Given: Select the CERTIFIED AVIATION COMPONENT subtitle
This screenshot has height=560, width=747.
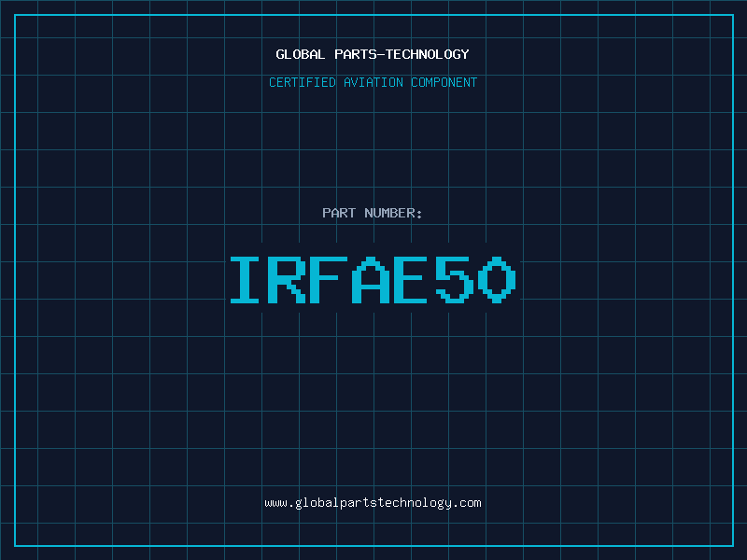Looking at the screenshot, I should point(373,82).
